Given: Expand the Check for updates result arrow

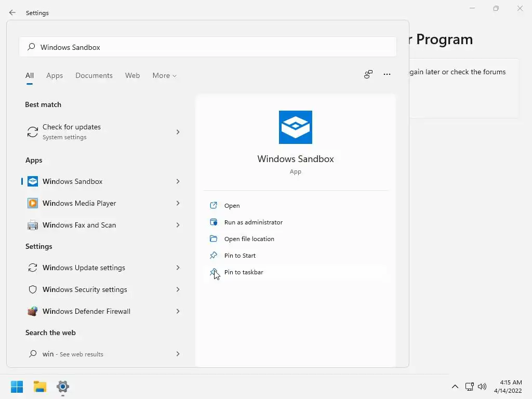Looking at the screenshot, I should tap(178, 132).
